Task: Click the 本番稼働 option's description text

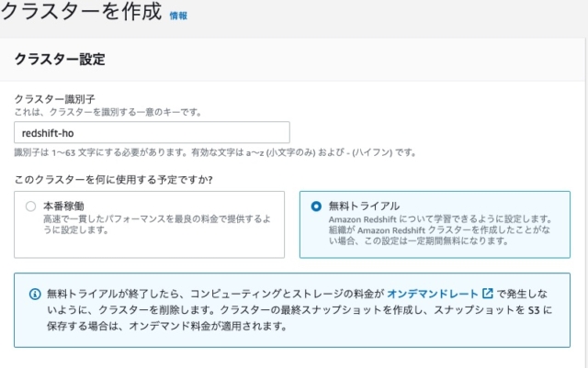Action: (x=157, y=224)
